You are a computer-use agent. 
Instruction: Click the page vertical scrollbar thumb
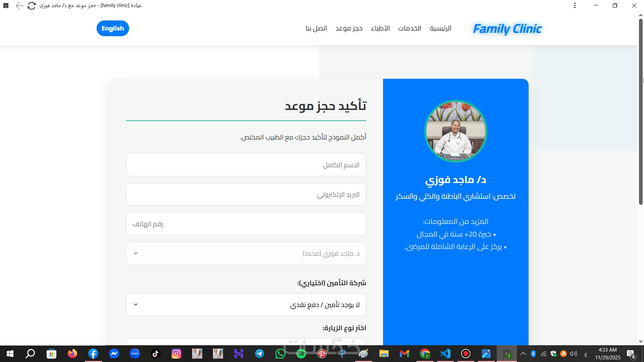(640, 111)
